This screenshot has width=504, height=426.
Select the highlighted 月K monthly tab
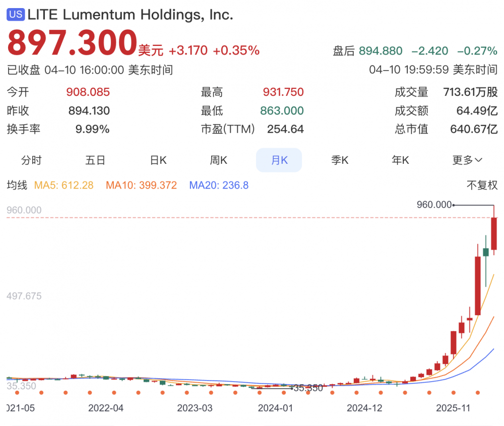point(279,160)
